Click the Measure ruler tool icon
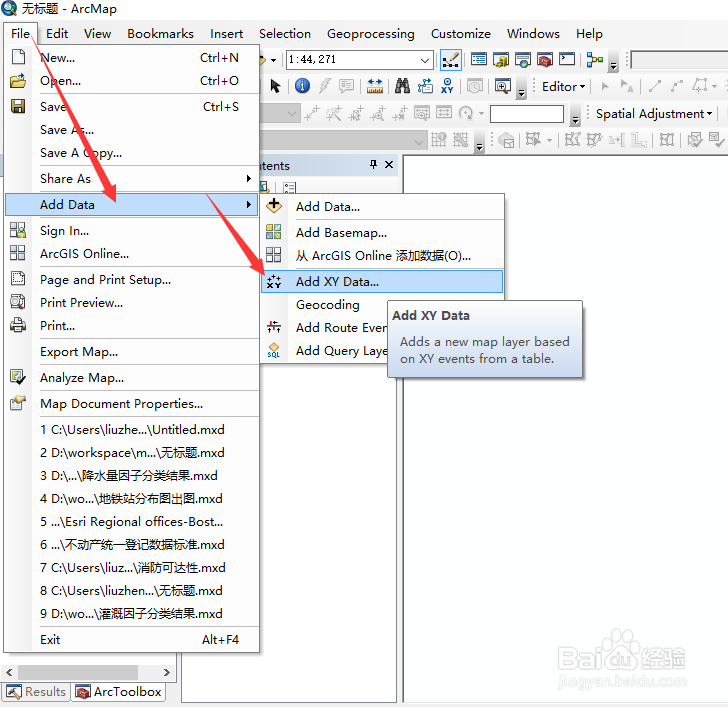The image size is (728, 707). tap(375, 86)
